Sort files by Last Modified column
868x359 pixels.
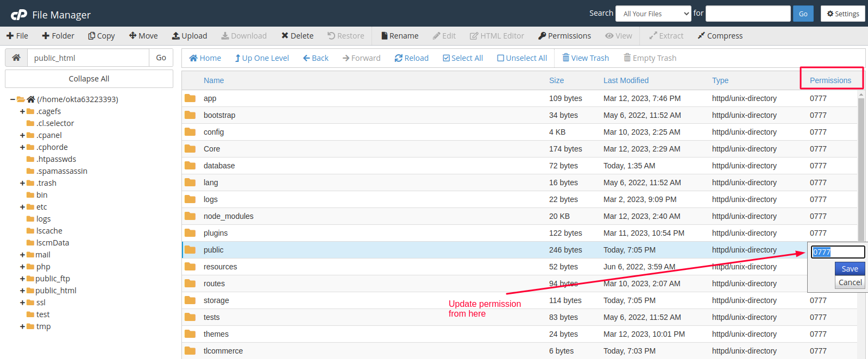click(626, 80)
